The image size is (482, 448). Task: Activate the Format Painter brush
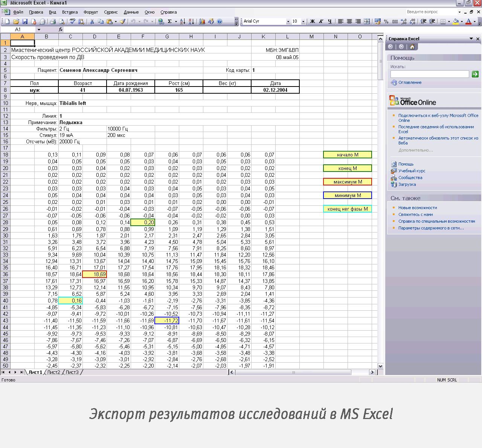[122, 21]
